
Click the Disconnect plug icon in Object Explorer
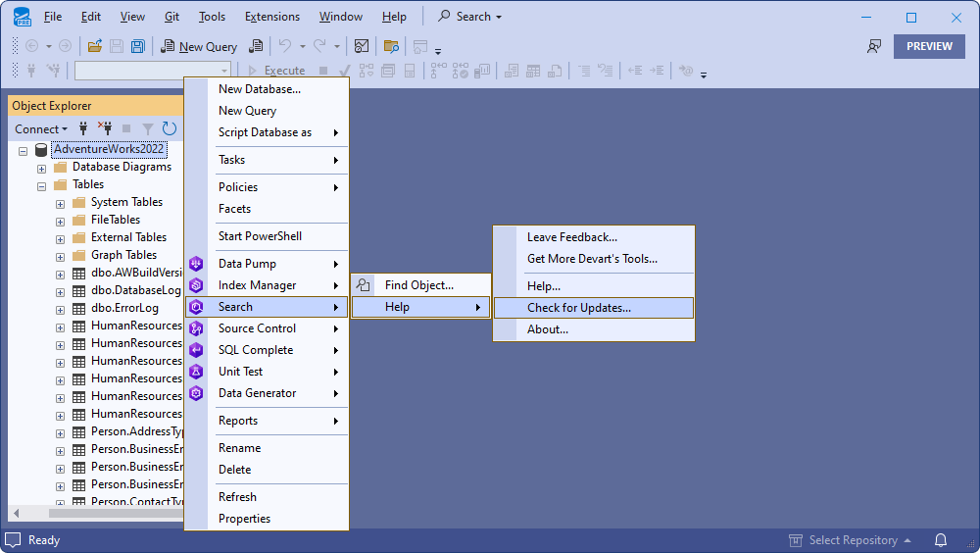[x=104, y=128]
